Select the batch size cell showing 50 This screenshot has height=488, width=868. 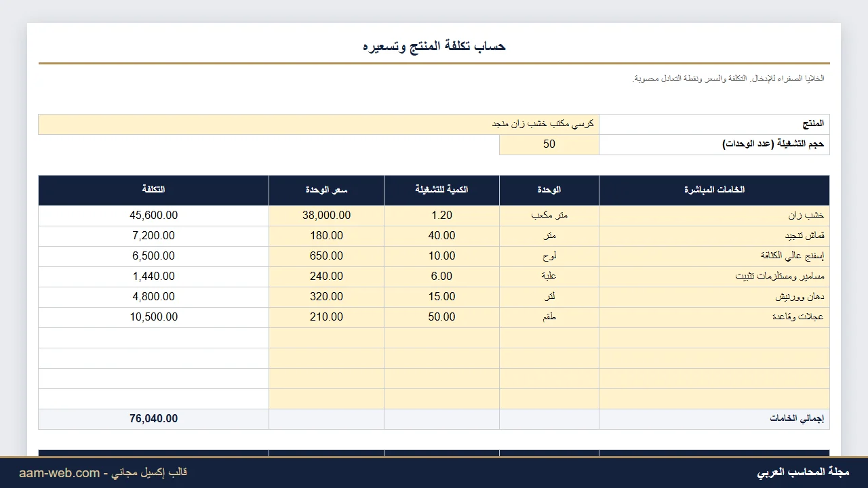(549, 144)
